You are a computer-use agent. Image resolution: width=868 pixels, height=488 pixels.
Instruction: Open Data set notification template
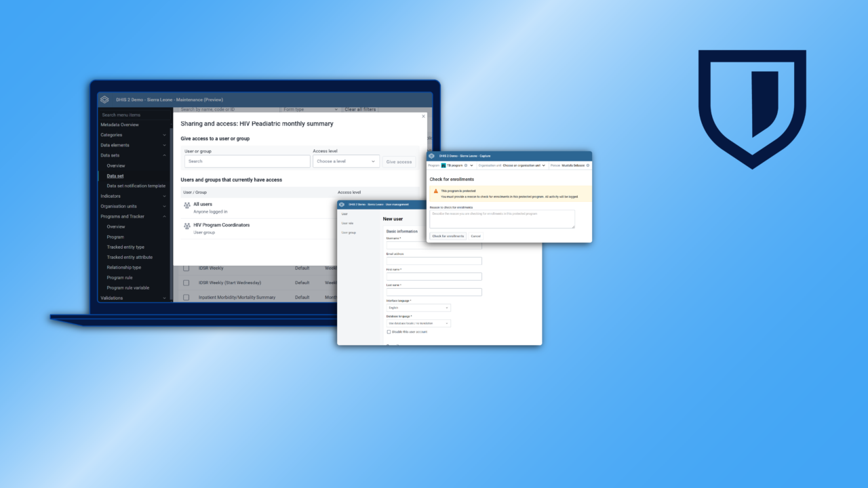tap(136, 186)
